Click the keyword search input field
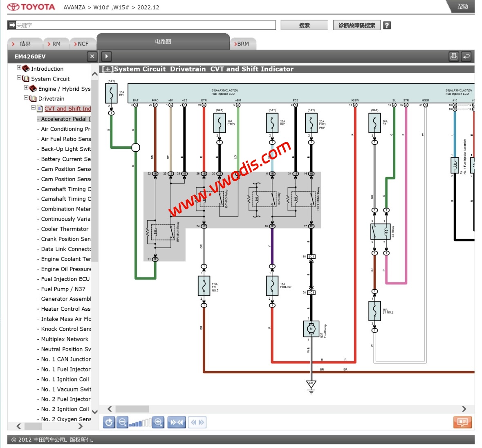 coord(145,25)
